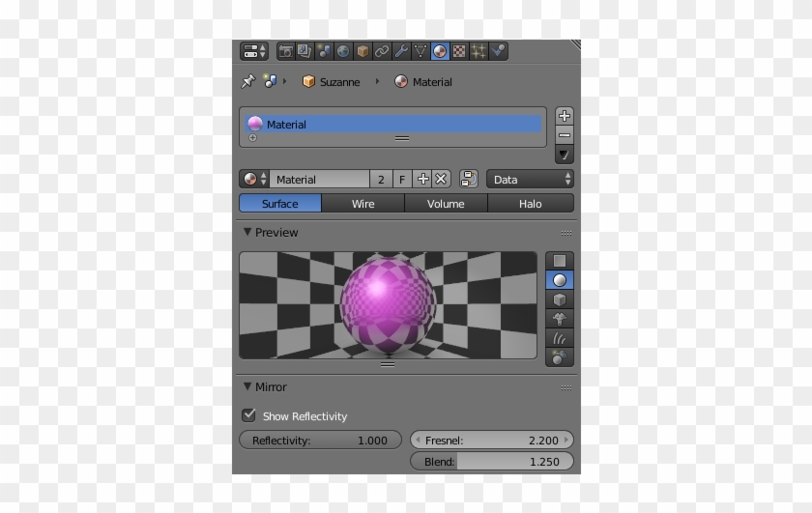
Task: Open Physics properties icon
Action: [498, 51]
